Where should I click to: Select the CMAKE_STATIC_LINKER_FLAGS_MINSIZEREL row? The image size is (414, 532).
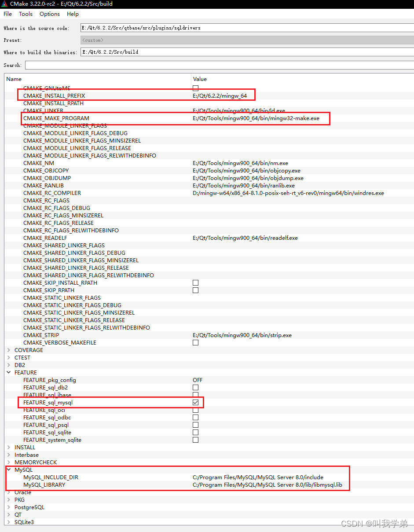click(79, 312)
